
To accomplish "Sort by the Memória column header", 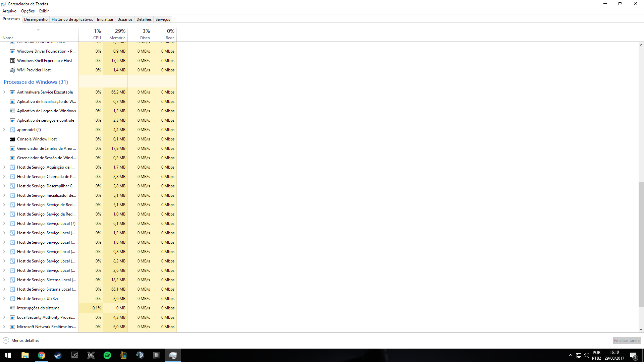I will coord(115,34).
